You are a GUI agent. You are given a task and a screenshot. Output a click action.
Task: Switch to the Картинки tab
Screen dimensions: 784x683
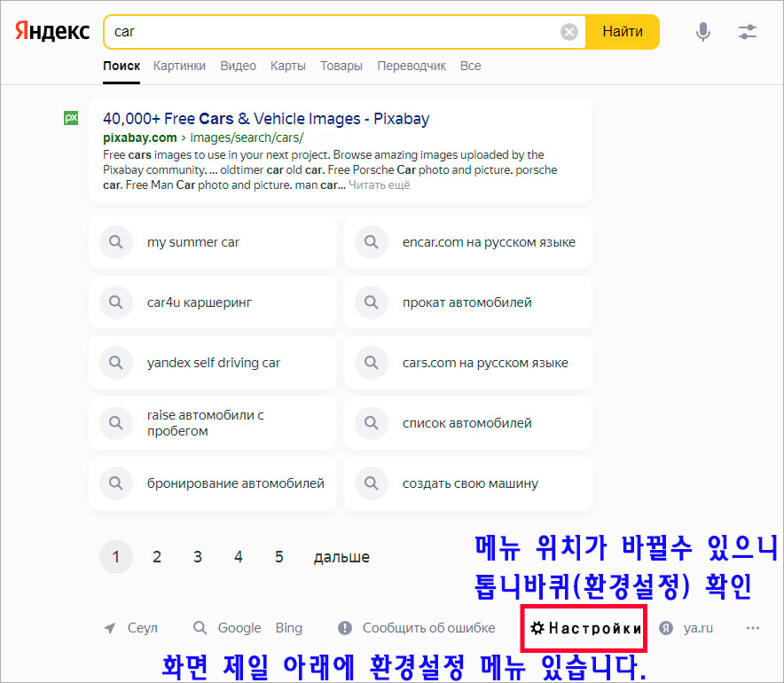click(179, 66)
